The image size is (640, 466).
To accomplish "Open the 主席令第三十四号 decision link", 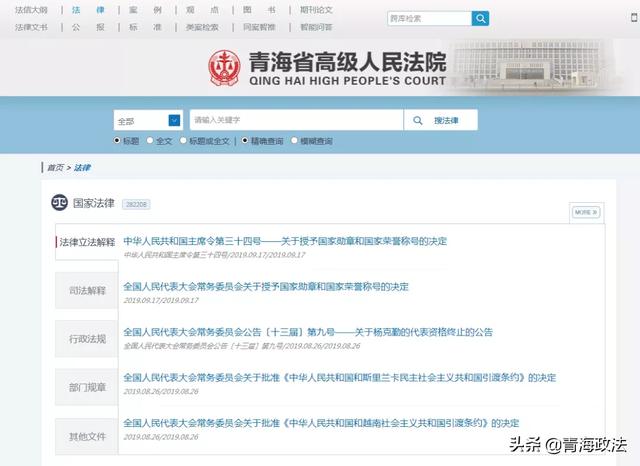I will pyautogui.click(x=285, y=241).
